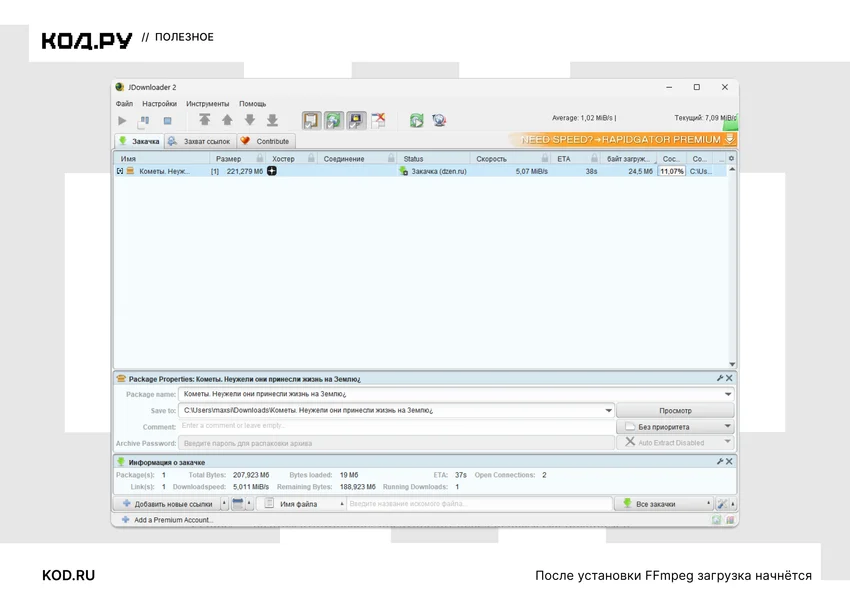
Task: Click Добавить новые ссылки button
Action: tap(167, 504)
